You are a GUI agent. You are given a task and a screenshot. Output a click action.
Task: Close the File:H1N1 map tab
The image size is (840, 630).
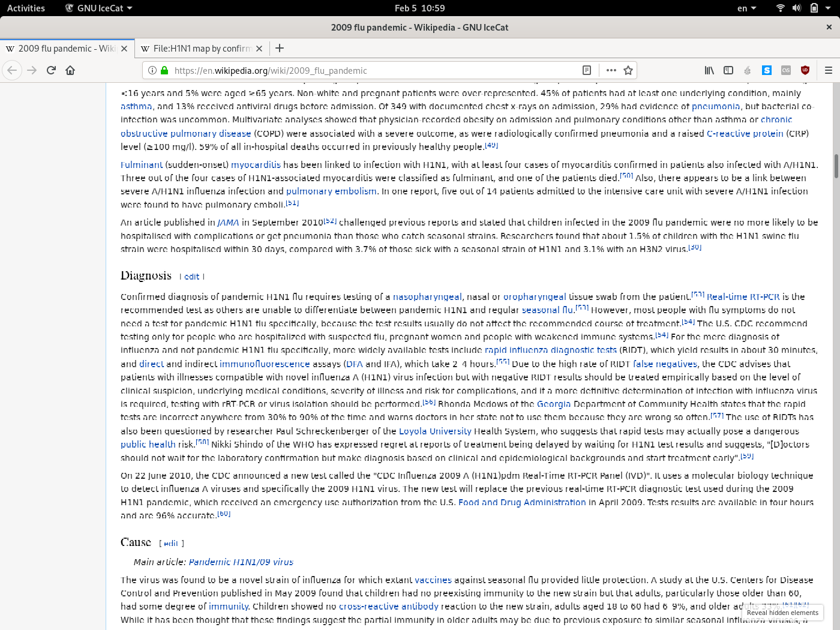(x=259, y=49)
